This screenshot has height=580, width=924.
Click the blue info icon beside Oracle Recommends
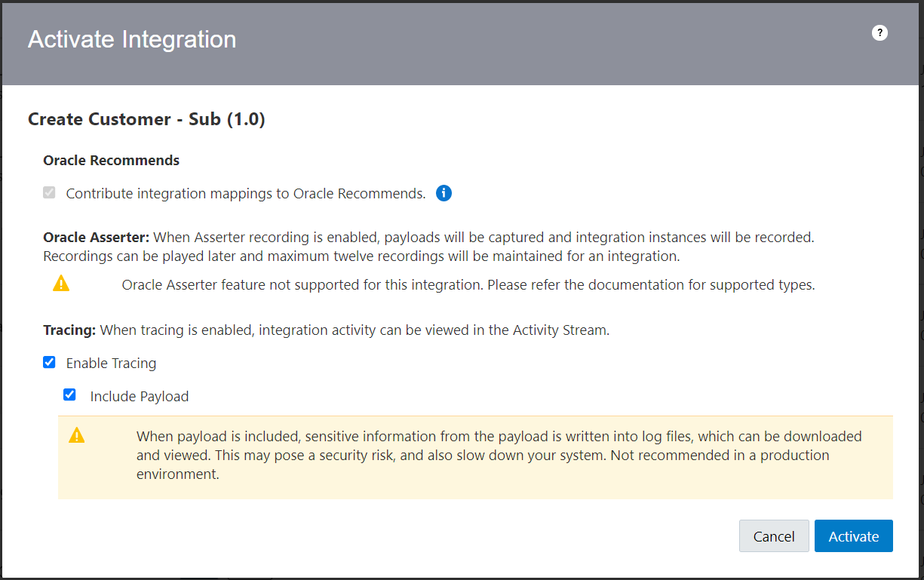click(444, 193)
